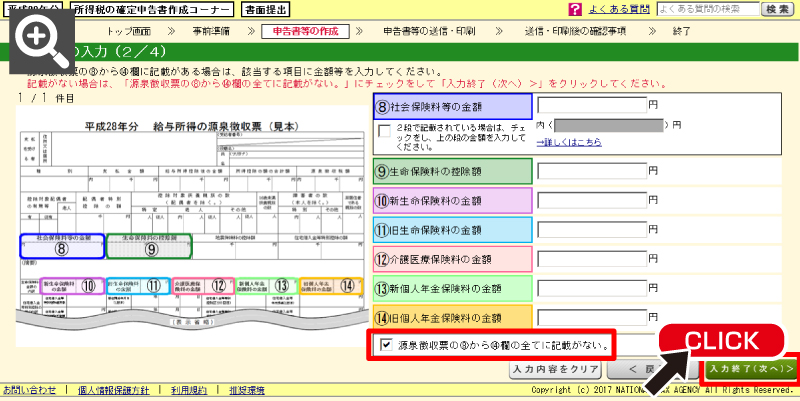Check the 2段で記載されている場合 checkbox
The height and width of the screenshot is (401, 800).
(x=385, y=132)
